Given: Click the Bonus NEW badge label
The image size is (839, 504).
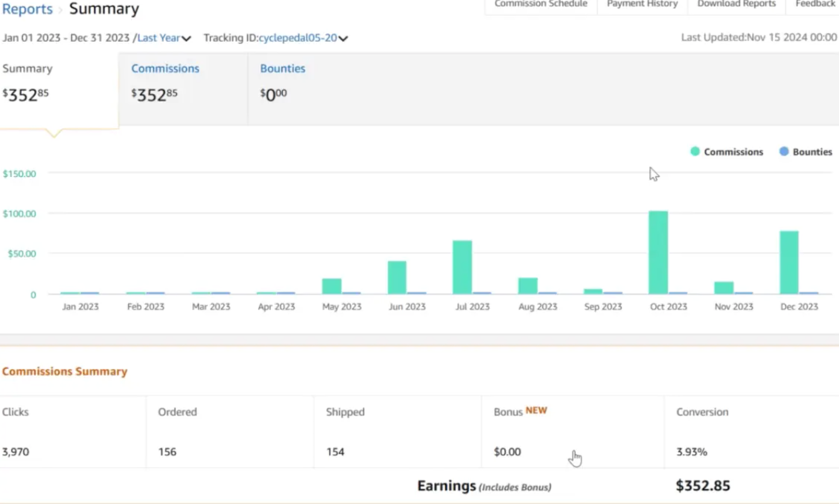Looking at the screenshot, I should click(x=536, y=411).
